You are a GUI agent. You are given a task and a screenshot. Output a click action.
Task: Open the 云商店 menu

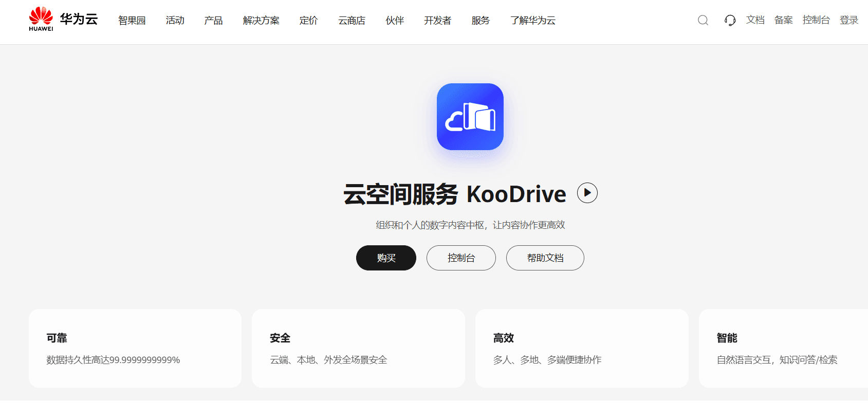pos(352,21)
